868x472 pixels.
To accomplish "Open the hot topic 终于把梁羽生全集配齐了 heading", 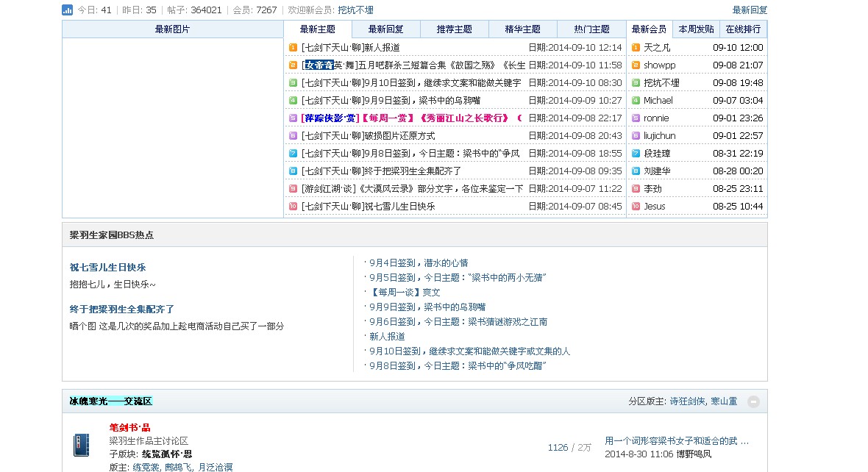I will (121, 309).
